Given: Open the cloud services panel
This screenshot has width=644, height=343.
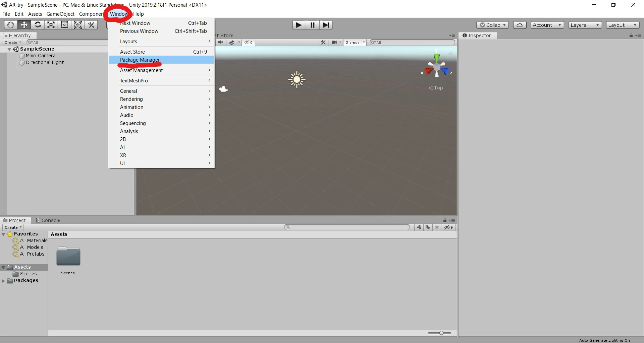Looking at the screenshot, I should pos(520,25).
